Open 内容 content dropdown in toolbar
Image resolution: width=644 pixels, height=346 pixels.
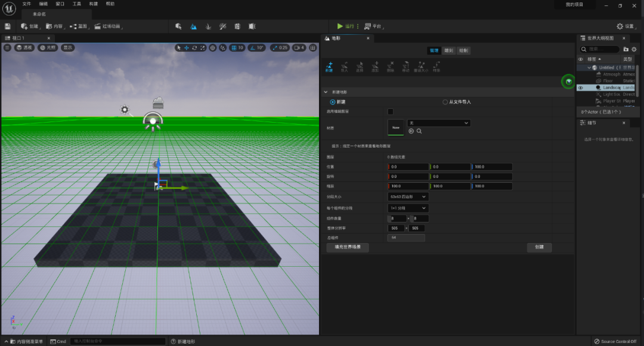coord(55,26)
